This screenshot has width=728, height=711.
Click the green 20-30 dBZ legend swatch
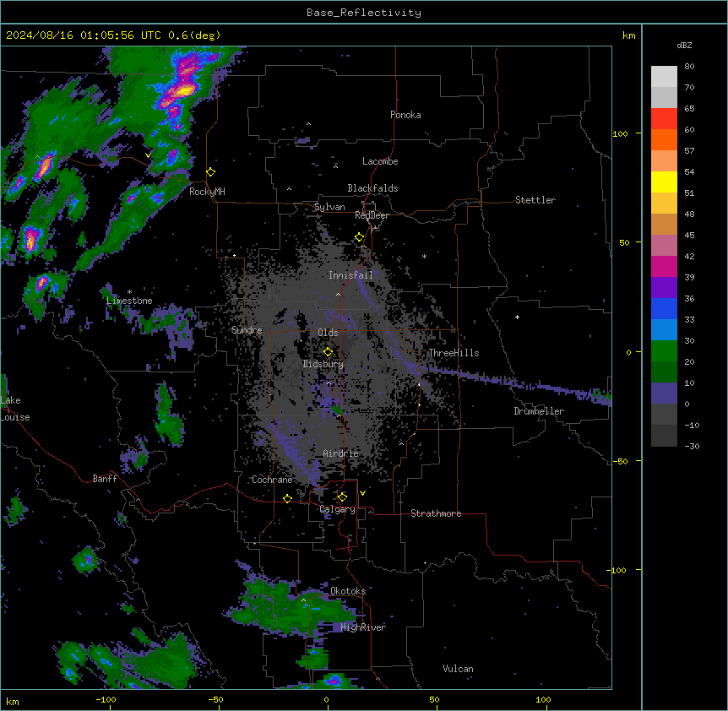click(x=664, y=351)
